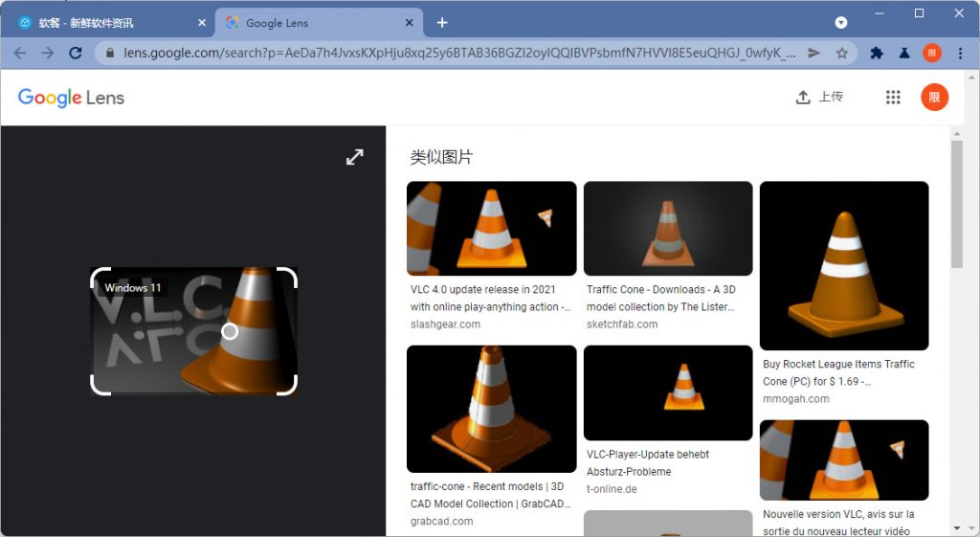Open the sketchfab.com Traffic Cone result
This screenshot has height=537, width=980.
click(x=667, y=228)
